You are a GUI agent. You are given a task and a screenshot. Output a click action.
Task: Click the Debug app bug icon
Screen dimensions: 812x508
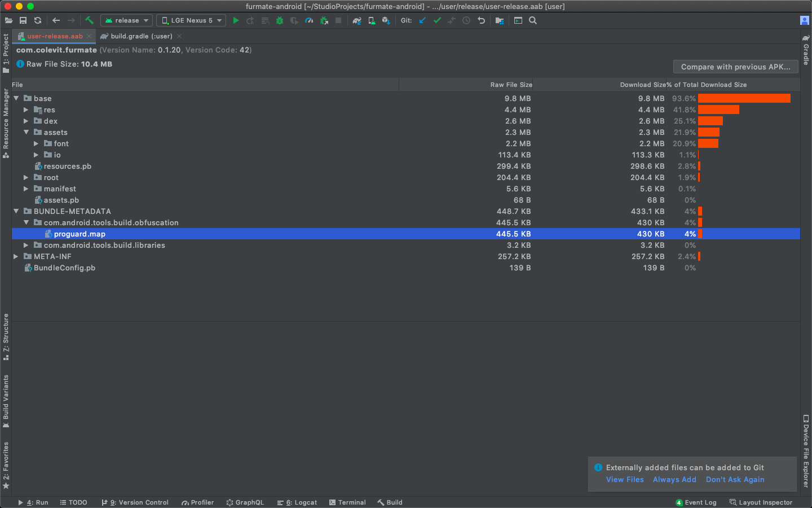(280, 20)
